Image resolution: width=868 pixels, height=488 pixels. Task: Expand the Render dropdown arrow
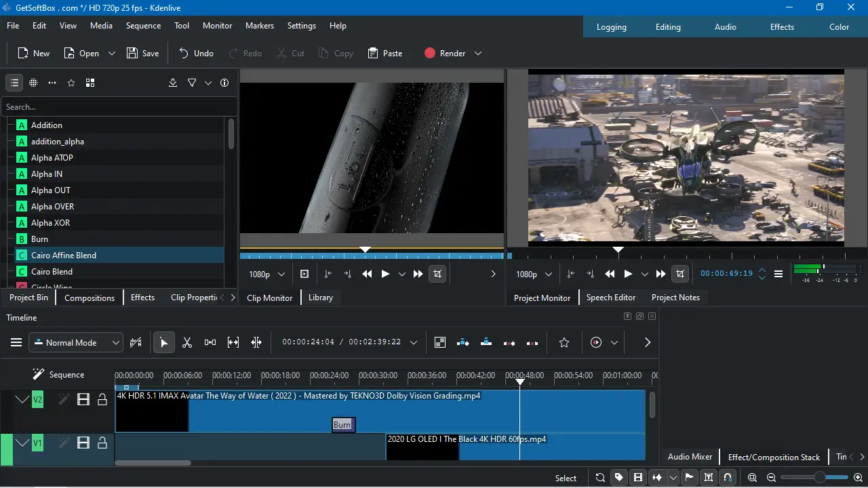coord(478,54)
